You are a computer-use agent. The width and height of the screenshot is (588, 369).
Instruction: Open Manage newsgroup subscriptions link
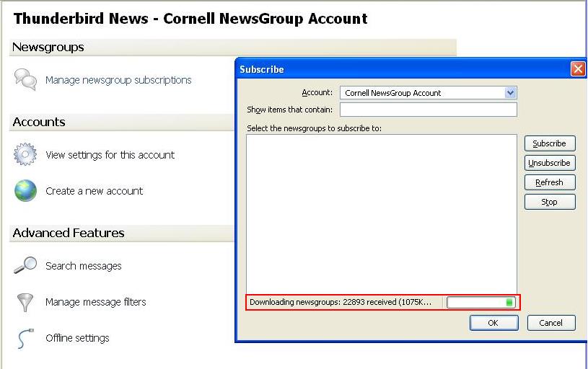[118, 80]
